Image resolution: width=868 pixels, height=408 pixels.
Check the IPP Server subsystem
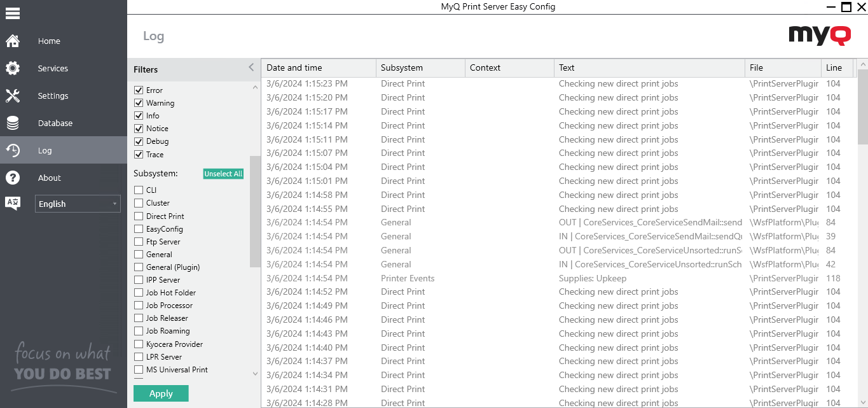click(x=137, y=279)
